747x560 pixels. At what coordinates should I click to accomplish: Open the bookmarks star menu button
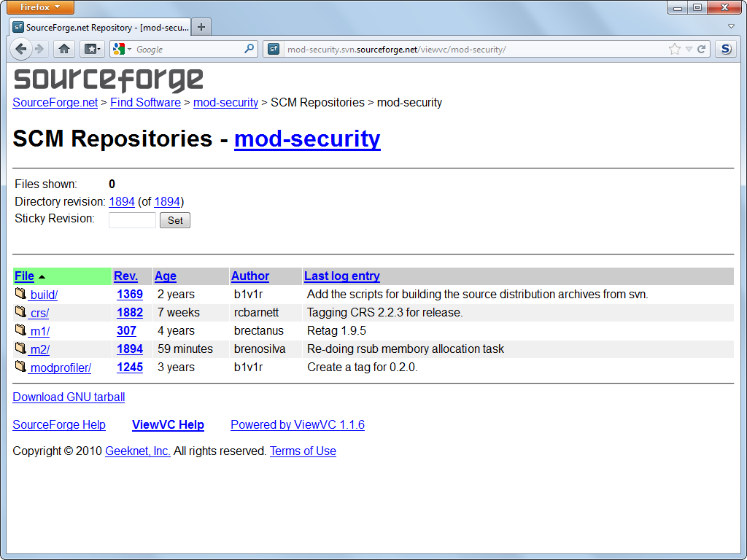point(91,49)
